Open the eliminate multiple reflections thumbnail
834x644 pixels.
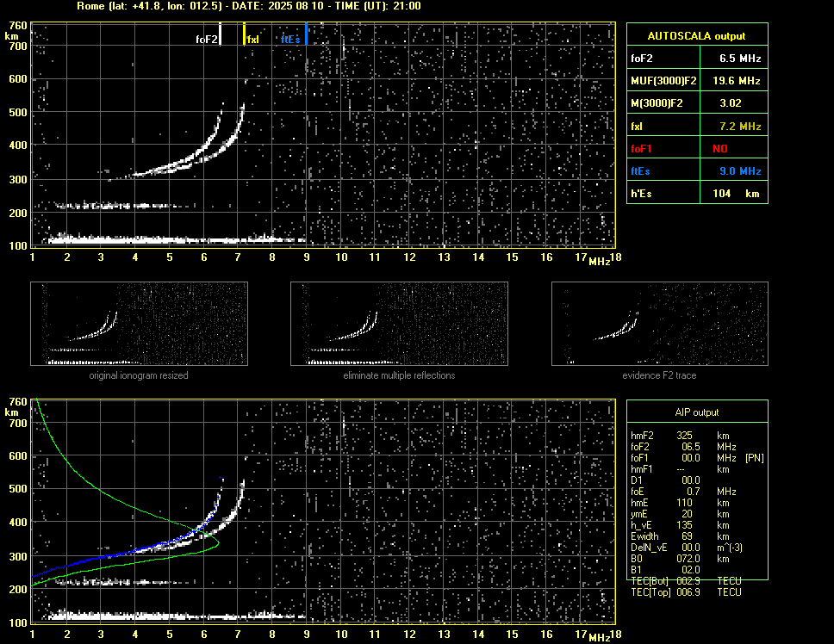[x=400, y=324]
